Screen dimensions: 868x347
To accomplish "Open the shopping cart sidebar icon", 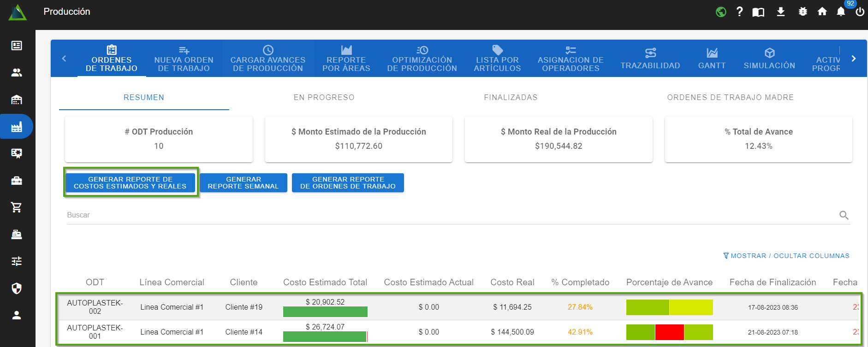I will (17, 207).
